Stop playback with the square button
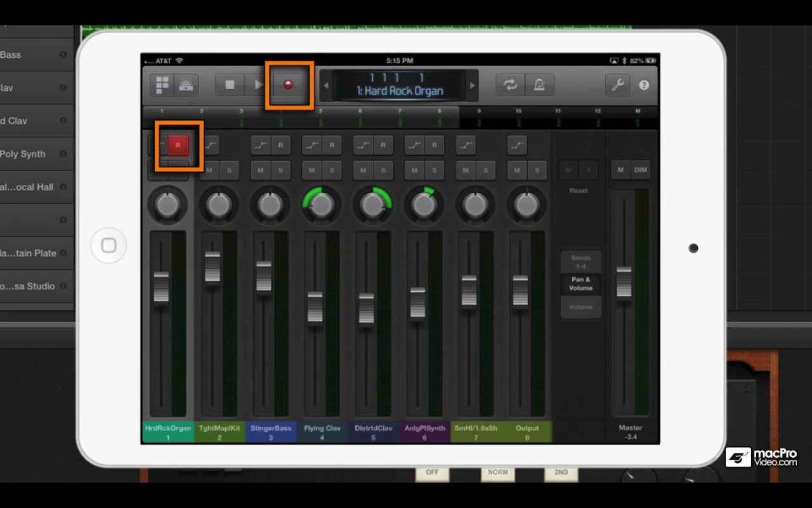The width and height of the screenshot is (812, 508). click(230, 84)
